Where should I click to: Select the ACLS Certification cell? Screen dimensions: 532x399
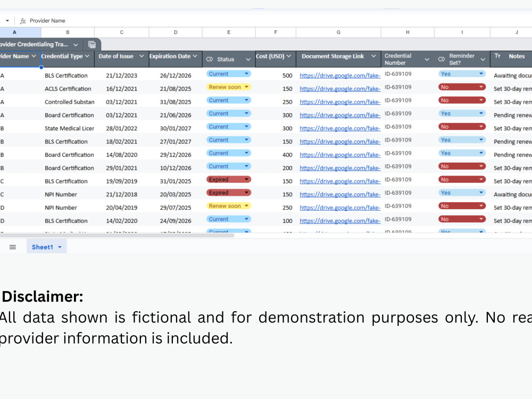[68, 89]
